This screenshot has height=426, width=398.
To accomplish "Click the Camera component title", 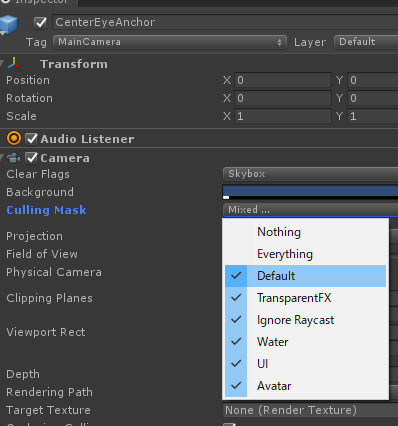I will click(x=65, y=158).
